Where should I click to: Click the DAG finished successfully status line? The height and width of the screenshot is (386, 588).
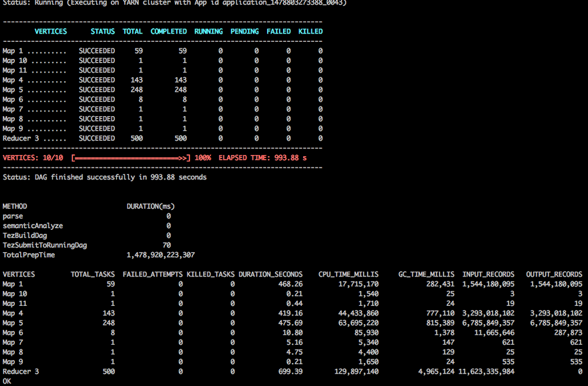(105, 177)
